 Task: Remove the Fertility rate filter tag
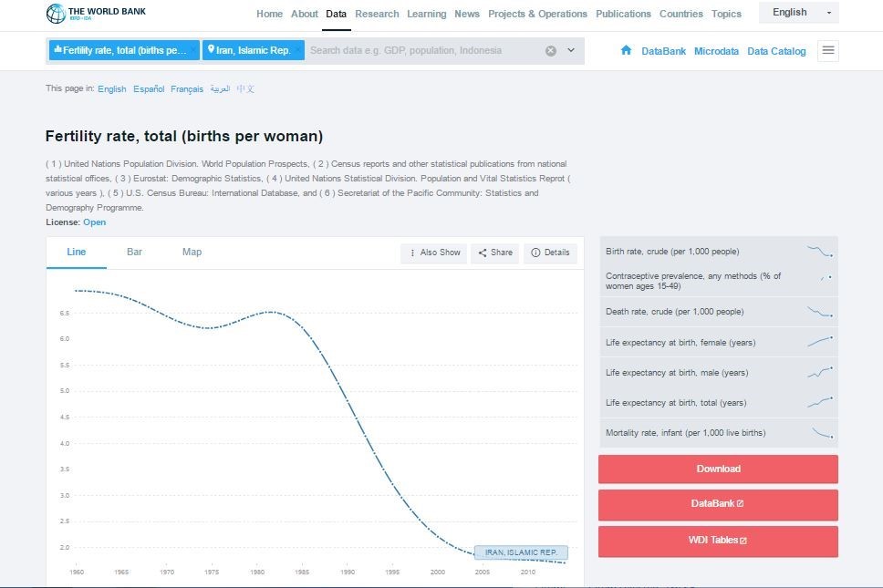point(192,50)
